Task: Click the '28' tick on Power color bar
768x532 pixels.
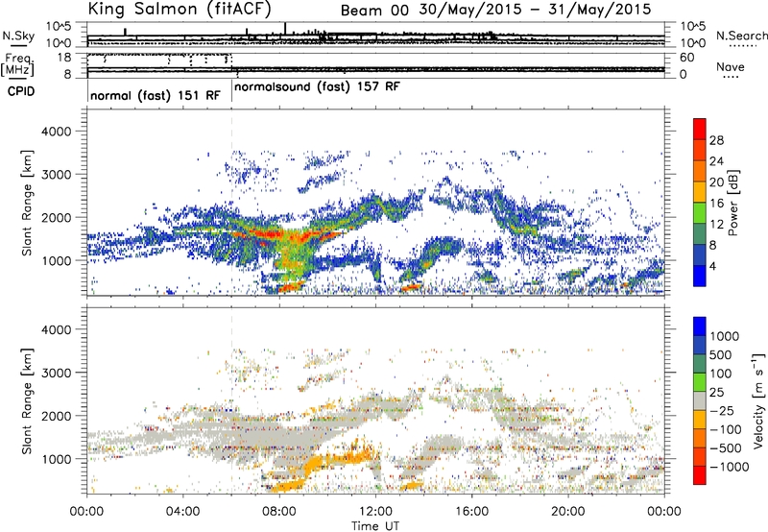Action: (716, 140)
